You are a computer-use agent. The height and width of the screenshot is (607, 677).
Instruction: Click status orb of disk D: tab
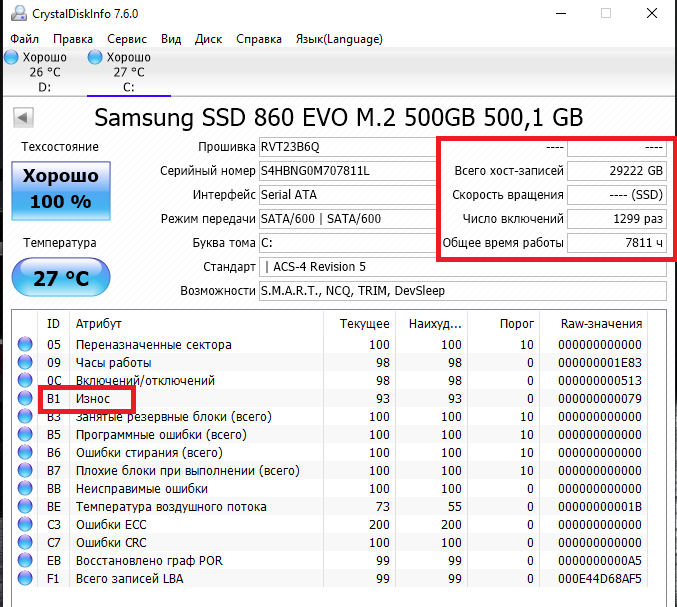11,58
